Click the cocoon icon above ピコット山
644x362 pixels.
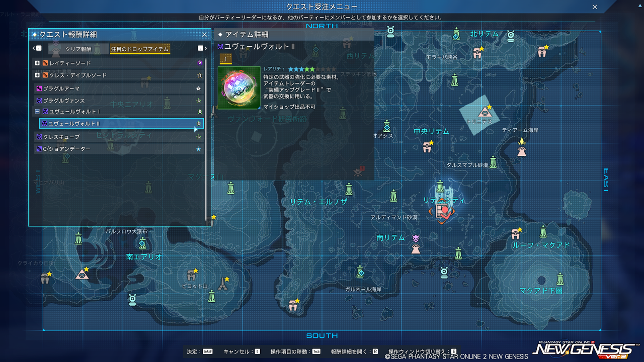192,274
